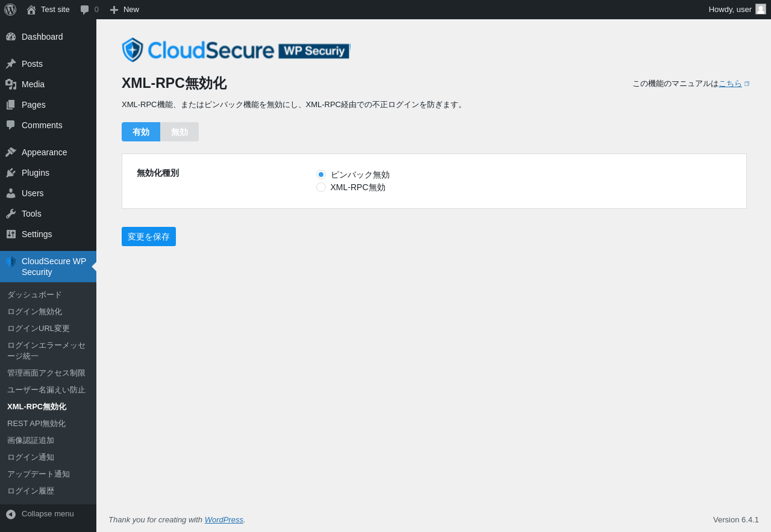Image resolution: width=771 pixels, height=532 pixels.
Task: Click the Collapse menu arrow icon
Action: pyautogui.click(x=11, y=515)
